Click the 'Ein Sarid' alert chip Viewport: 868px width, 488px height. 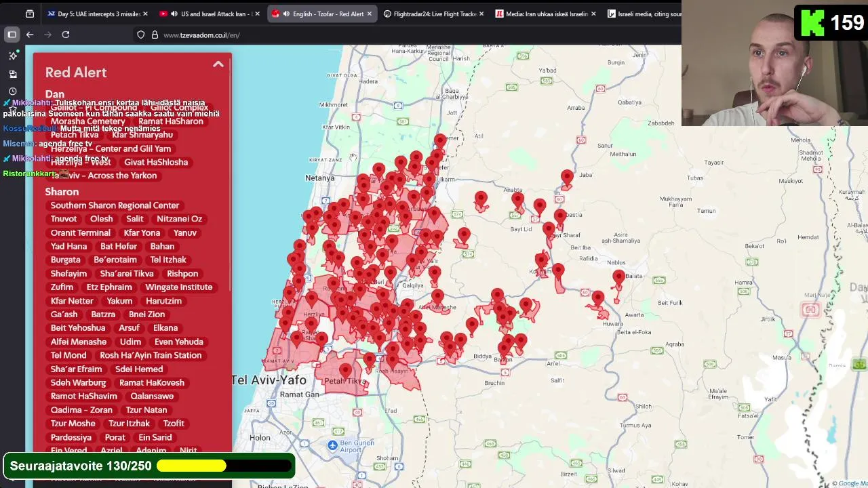155,437
